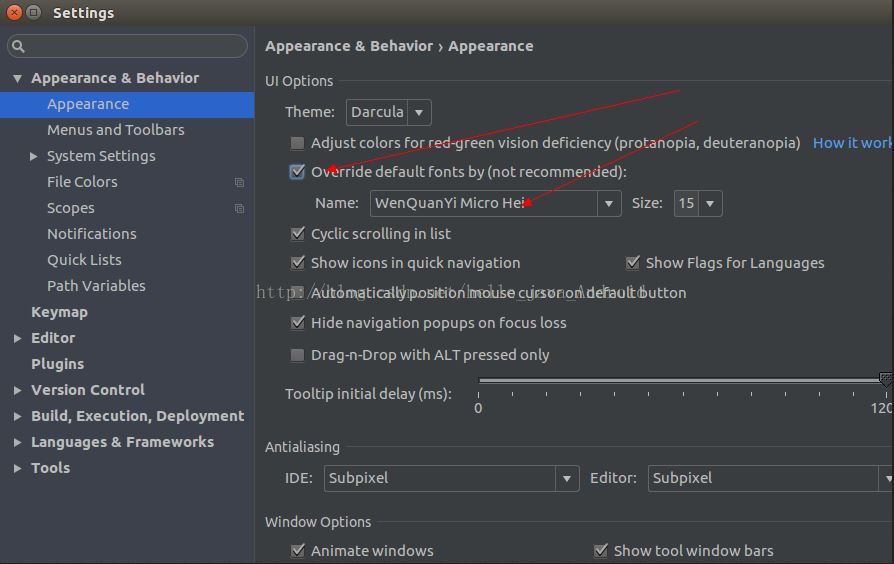The height and width of the screenshot is (564, 894).
Task: Toggle Cyclic scrolling in list
Action: pos(297,233)
